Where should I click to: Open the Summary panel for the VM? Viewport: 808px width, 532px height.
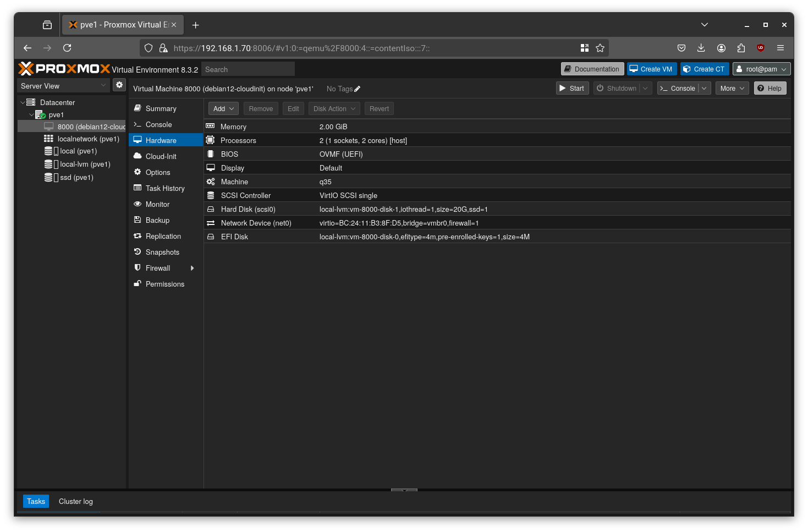[161, 108]
